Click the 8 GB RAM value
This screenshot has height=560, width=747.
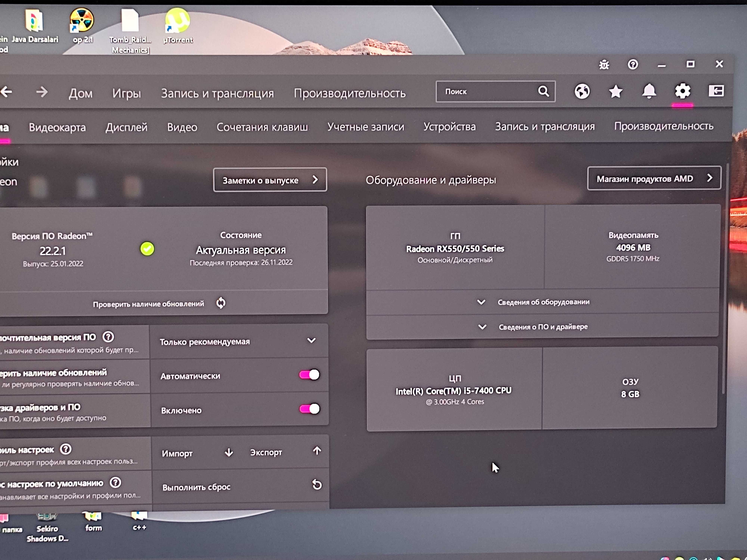630,394
